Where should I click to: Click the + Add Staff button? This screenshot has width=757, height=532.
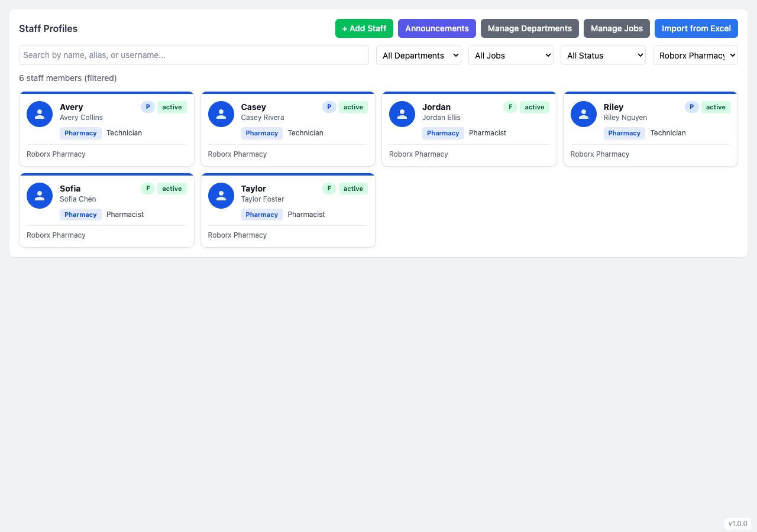point(364,28)
